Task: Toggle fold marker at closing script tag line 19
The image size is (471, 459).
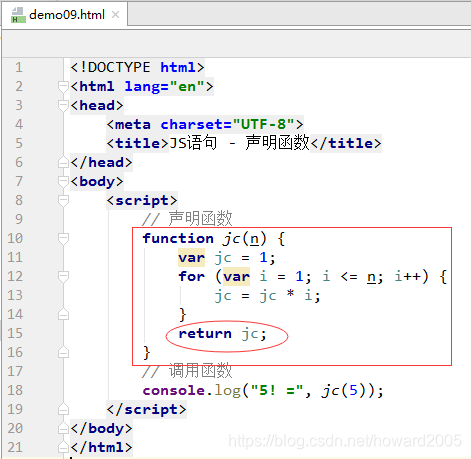Action: pyautogui.click(x=63, y=410)
